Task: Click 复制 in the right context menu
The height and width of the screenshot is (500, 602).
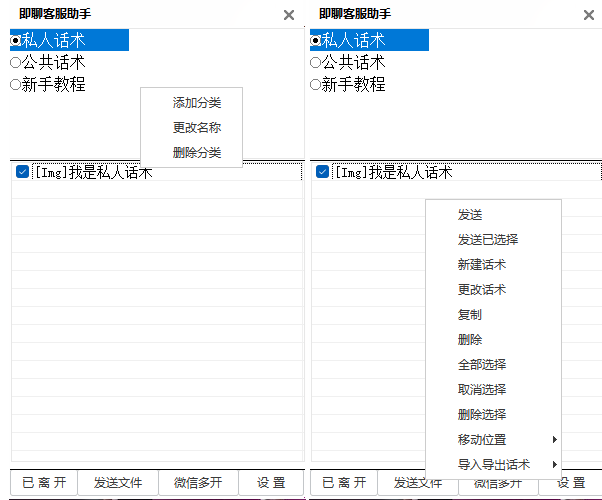Action: 469,315
